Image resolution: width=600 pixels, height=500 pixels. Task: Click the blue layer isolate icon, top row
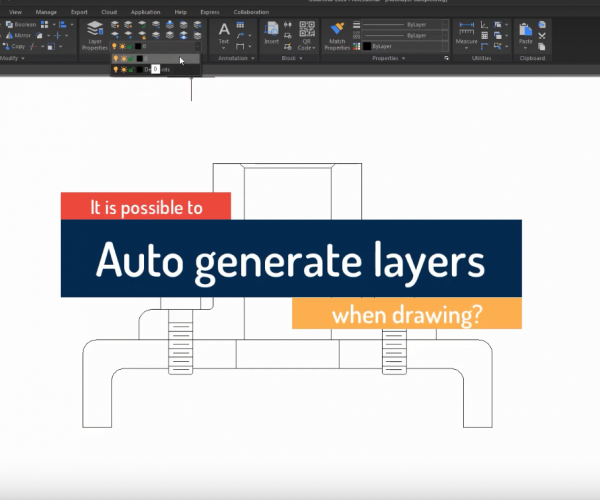(170, 24)
